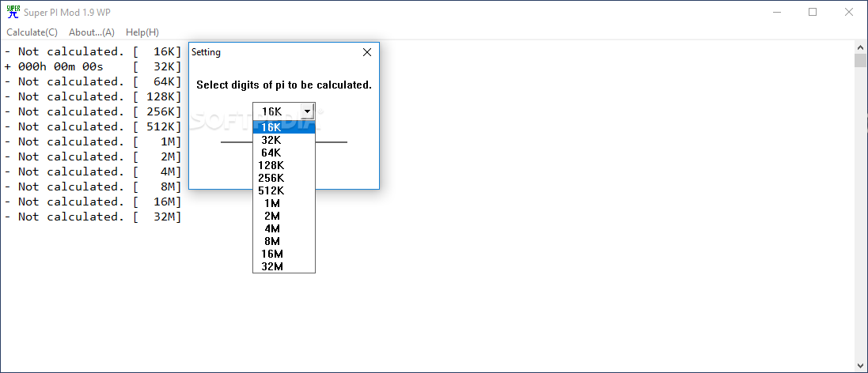Select 128K in the dropdown list
The width and height of the screenshot is (868, 373).
284,165
